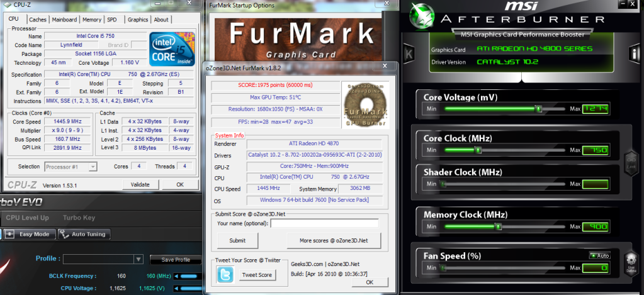Click the Core Clock value box 750
The height and width of the screenshot is (295, 644).
click(x=595, y=150)
